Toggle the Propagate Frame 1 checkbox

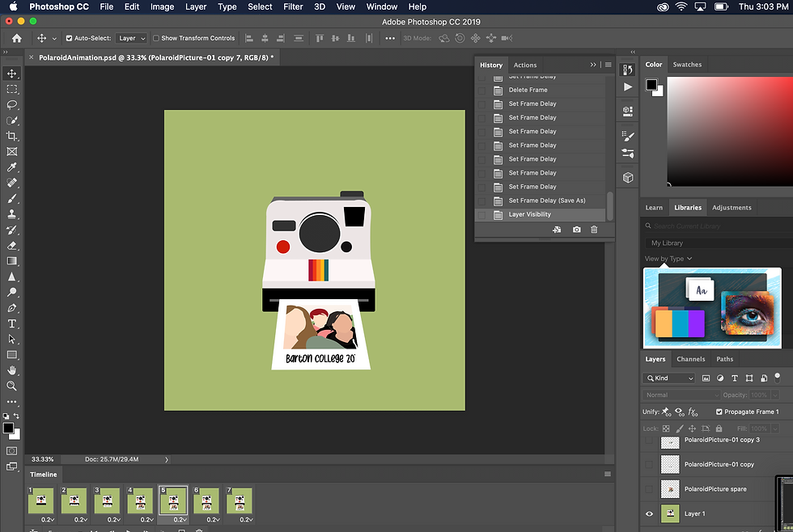point(719,412)
